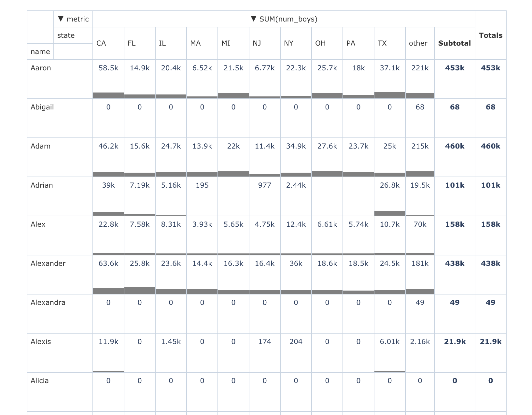Select Aaron's CA value of 58.5k
The image size is (532, 415).
pos(108,68)
